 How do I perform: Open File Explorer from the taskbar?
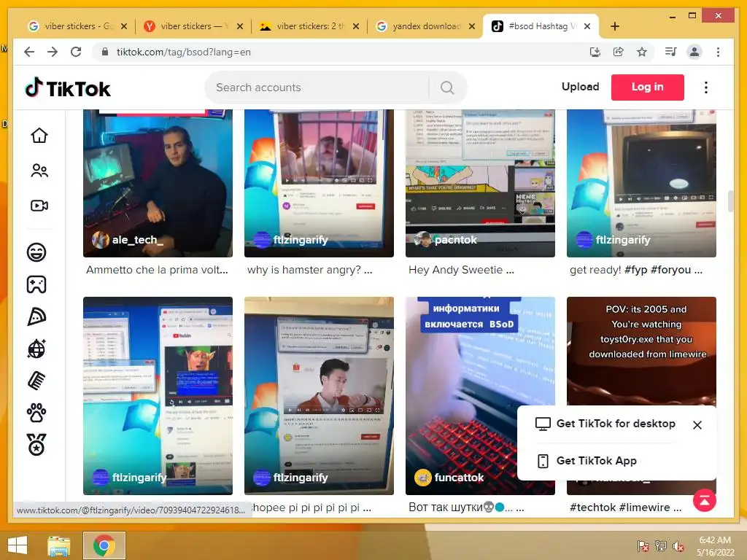[58, 545]
